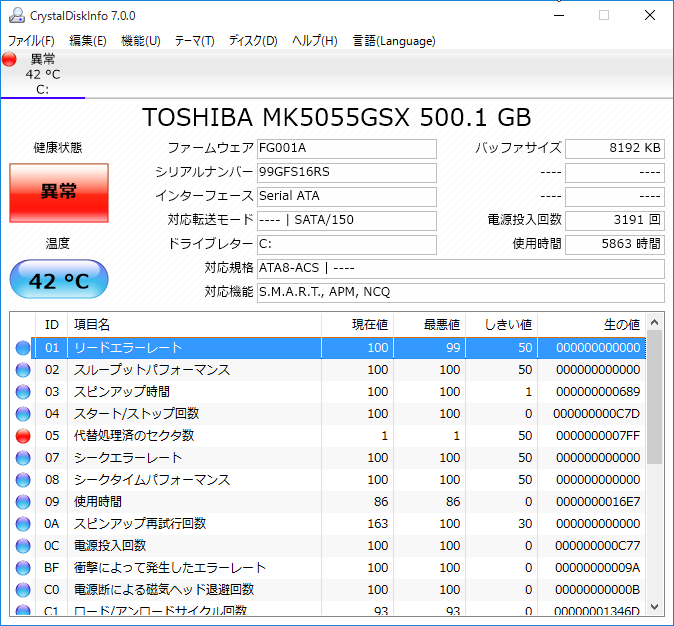The image size is (674, 626).
Task: Select the C: drive tab with 異常 42 °C
Action: pyautogui.click(x=43, y=74)
